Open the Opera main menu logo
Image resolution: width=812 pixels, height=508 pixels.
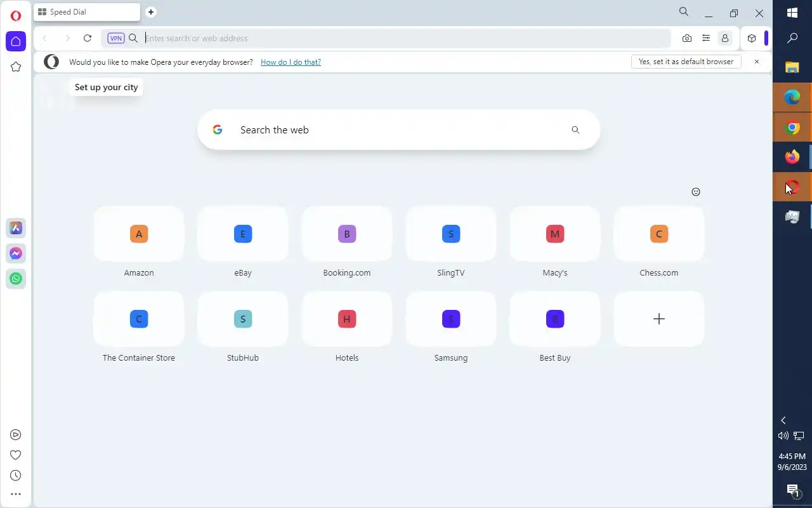click(x=16, y=16)
